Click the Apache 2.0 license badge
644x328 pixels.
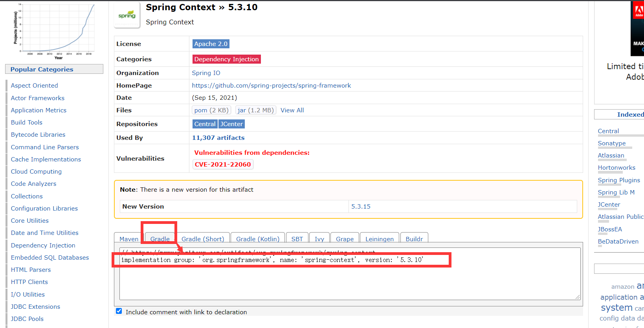click(211, 44)
